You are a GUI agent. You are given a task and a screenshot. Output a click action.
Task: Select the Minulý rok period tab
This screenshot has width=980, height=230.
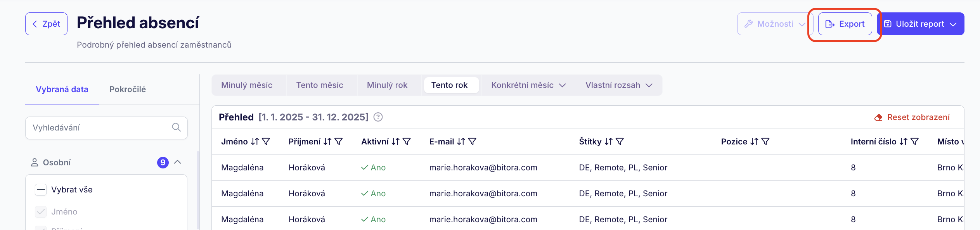point(387,85)
